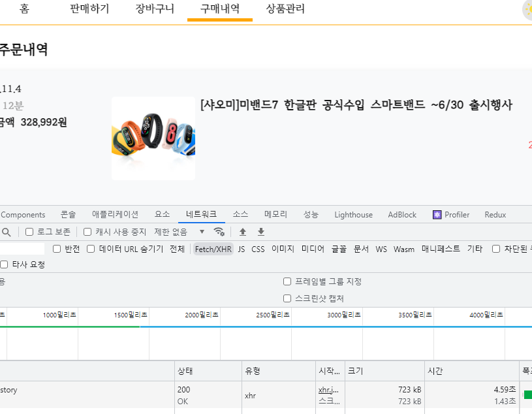Viewport: 532px width, 414px height.
Task: Enable 캐시 사용 중지 option
Action: click(87, 232)
